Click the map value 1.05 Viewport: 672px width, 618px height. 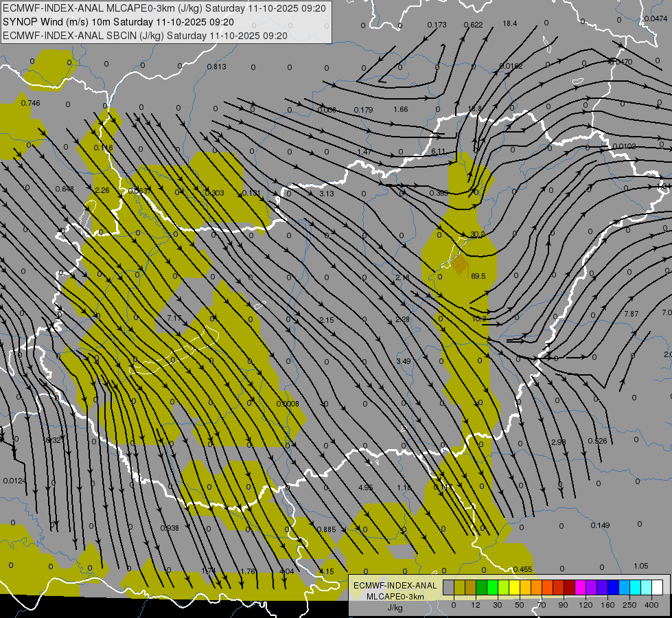(x=640, y=566)
